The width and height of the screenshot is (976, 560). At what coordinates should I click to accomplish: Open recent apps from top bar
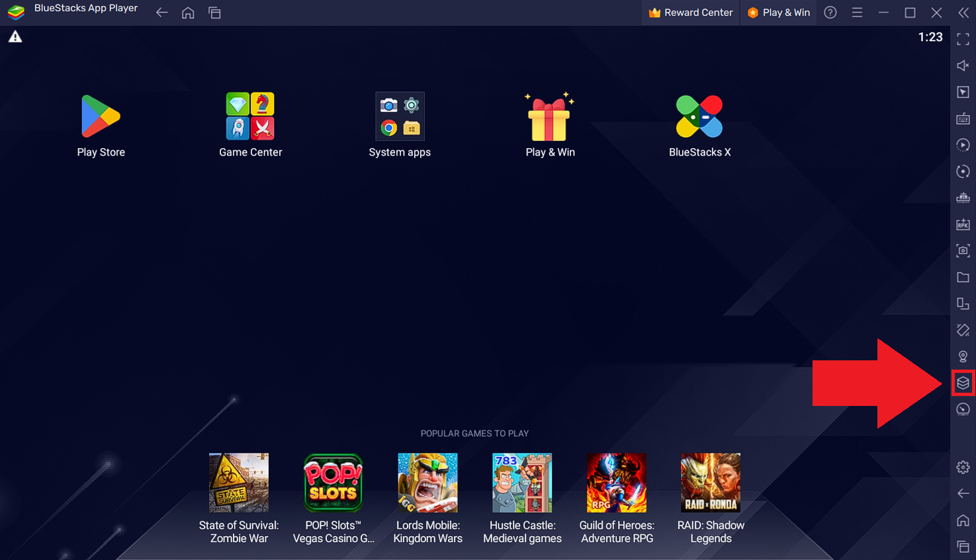coord(214,13)
